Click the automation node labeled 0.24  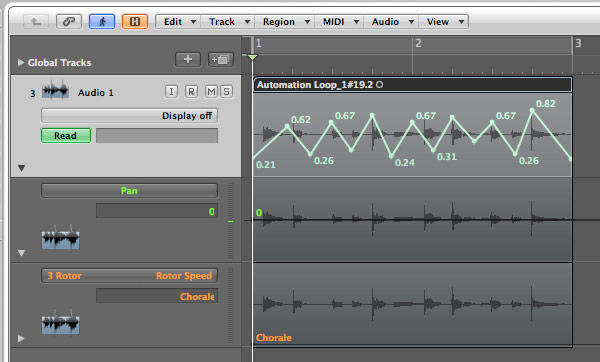click(x=391, y=156)
